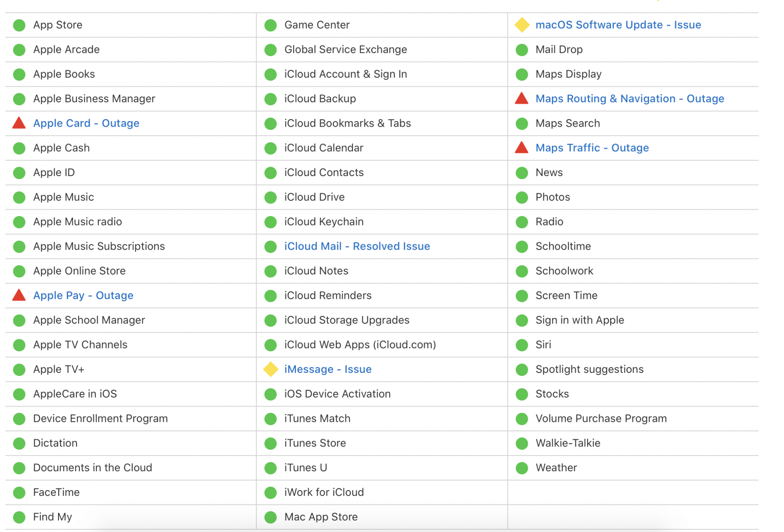
Task: Click the Apple Music text
Action: point(64,197)
